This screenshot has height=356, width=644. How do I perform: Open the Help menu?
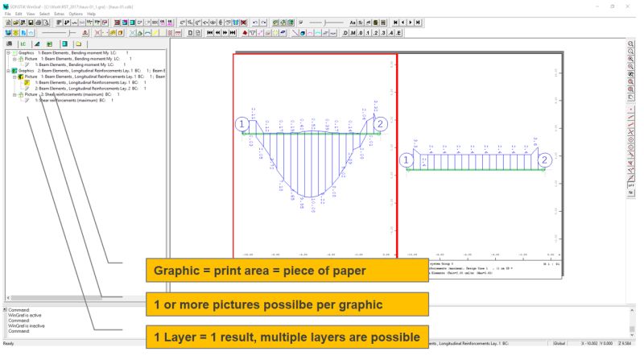point(91,14)
